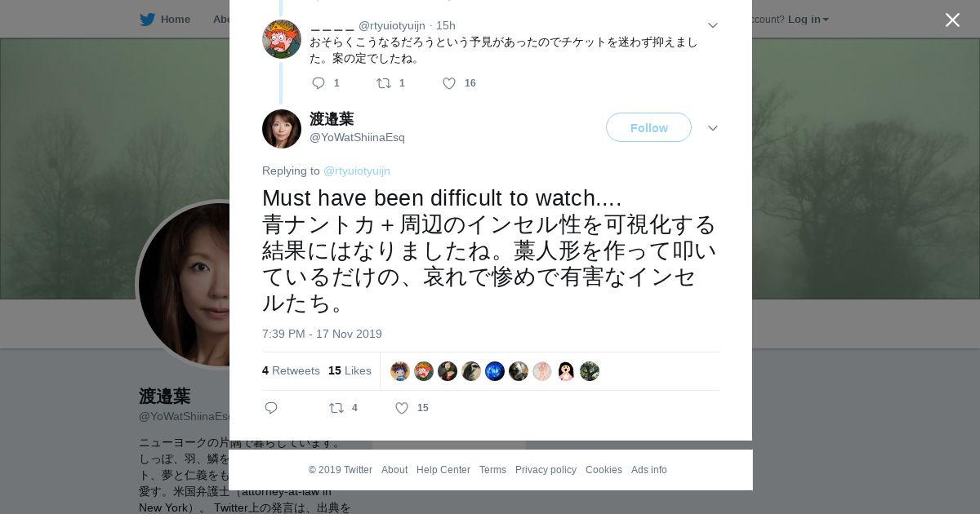Viewport: 980px width, 514px height.
Task: Click the blue glowing liker avatar
Action: (495, 371)
